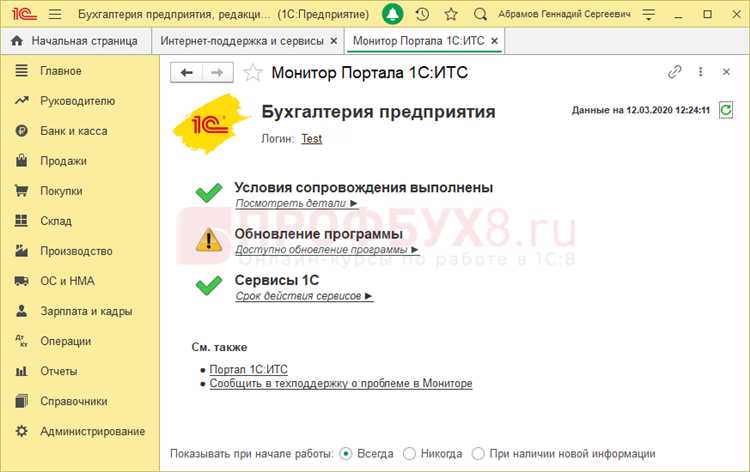Open the Банк и касса section

[x=74, y=131]
